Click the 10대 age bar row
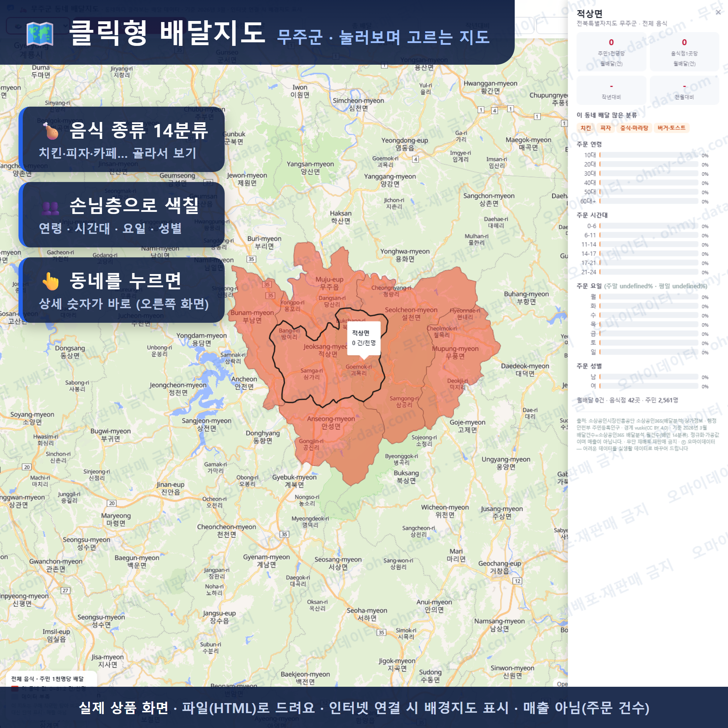 [x=643, y=155]
